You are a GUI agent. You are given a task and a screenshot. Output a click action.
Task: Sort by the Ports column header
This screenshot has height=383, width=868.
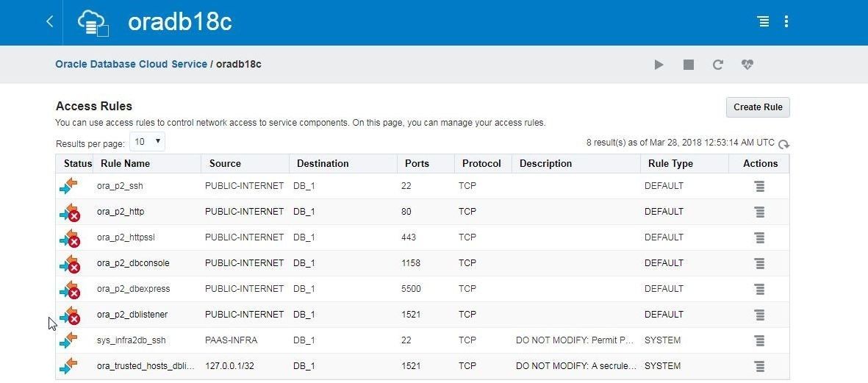click(x=417, y=164)
